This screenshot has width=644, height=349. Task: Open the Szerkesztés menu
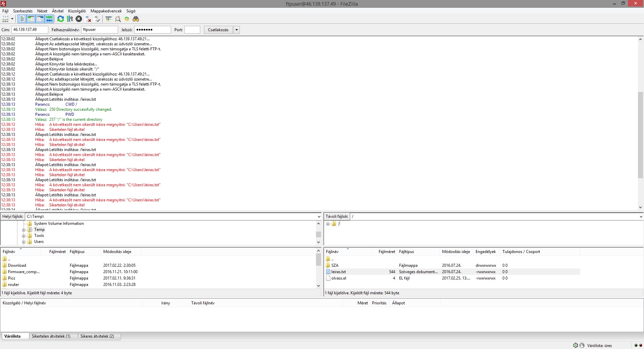click(23, 11)
